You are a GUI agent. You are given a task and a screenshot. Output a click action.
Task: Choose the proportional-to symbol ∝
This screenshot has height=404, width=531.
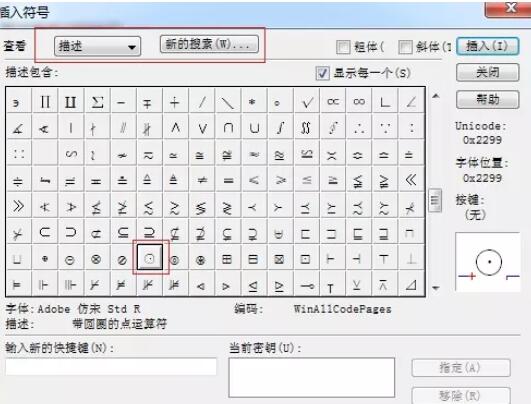click(333, 101)
